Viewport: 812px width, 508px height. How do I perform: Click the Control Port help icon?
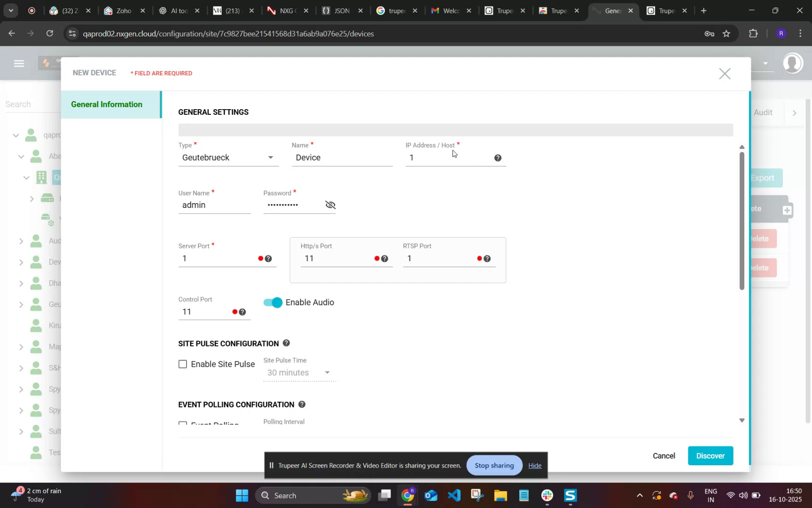point(242,311)
